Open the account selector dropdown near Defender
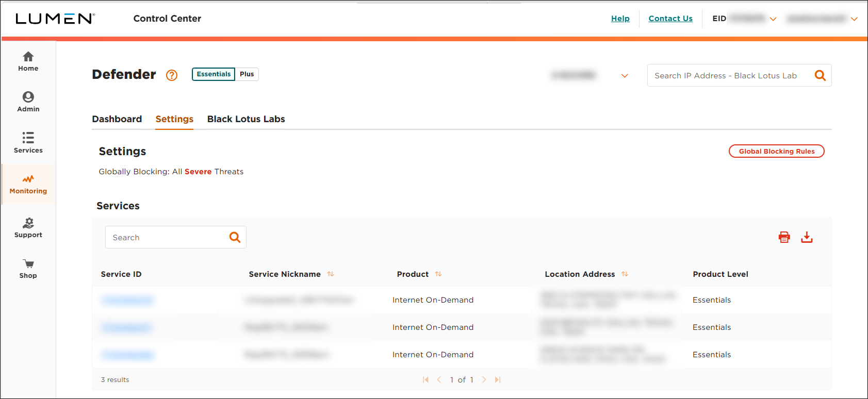The height and width of the screenshot is (399, 868). click(625, 76)
